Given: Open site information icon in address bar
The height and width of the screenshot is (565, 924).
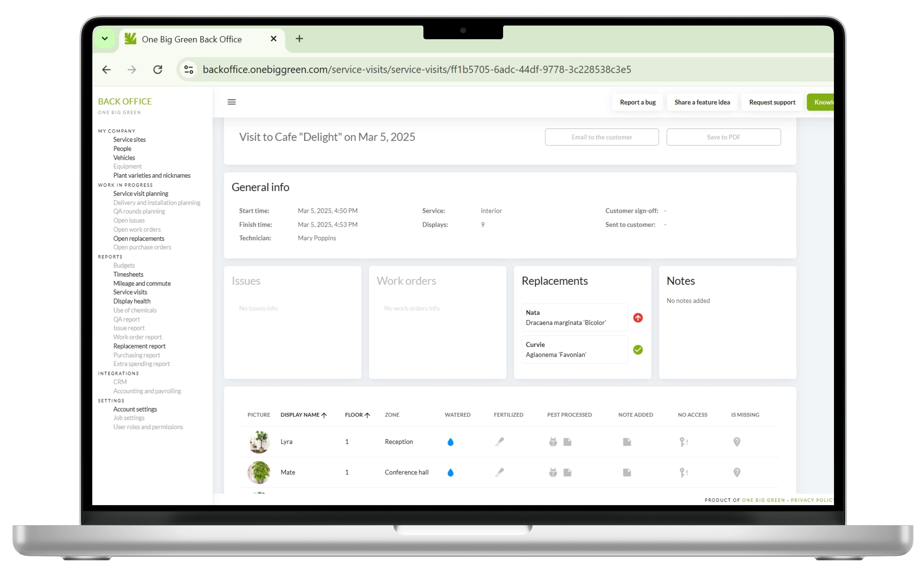Looking at the screenshot, I should 189,69.
